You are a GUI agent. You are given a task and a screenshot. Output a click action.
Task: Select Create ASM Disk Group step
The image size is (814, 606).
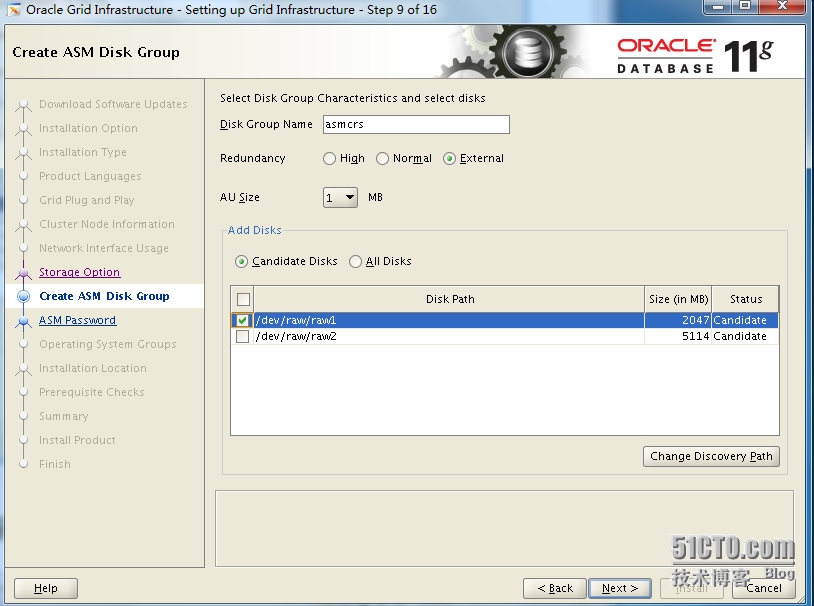click(104, 296)
